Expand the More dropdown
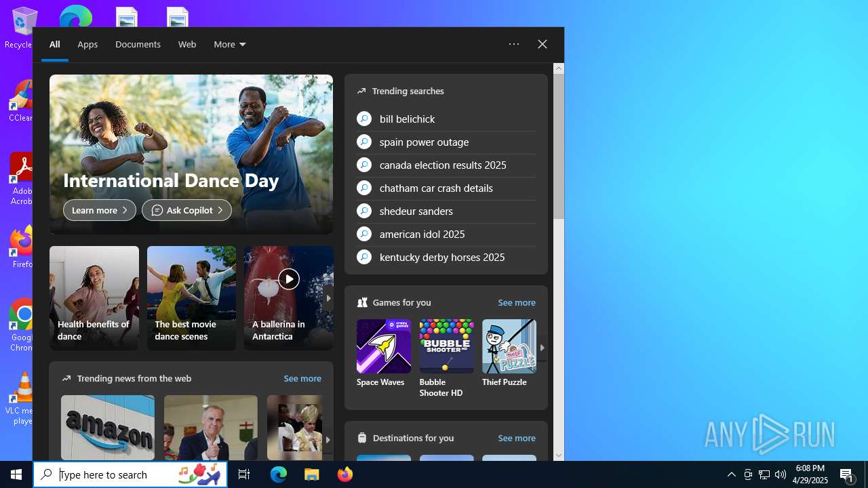868x488 pixels. (x=230, y=45)
